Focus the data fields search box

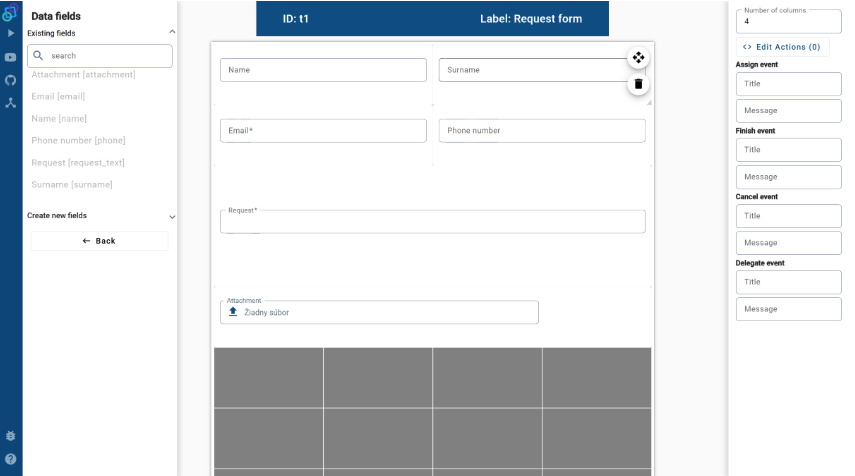tap(100, 56)
